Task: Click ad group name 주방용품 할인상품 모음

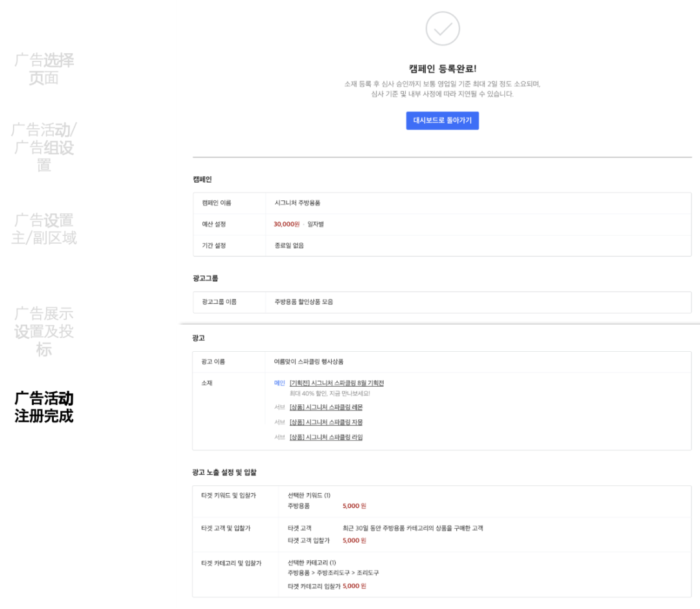Action: pyautogui.click(x=303, y=302)
